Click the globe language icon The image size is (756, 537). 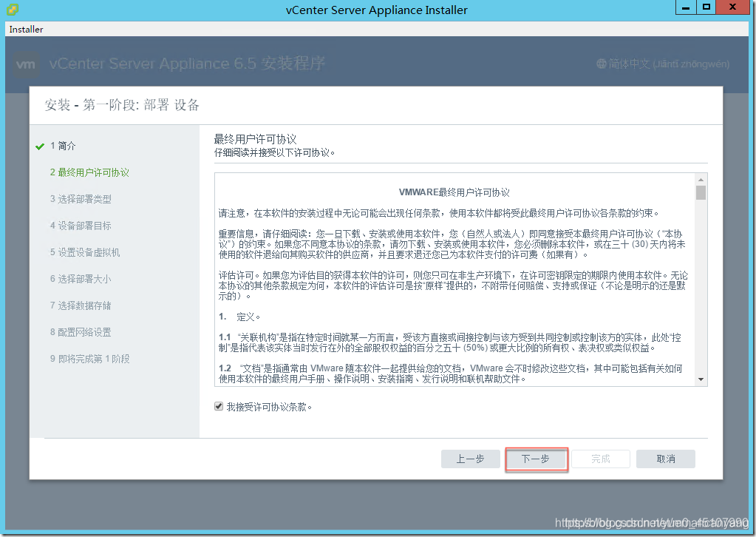(602, 64)
